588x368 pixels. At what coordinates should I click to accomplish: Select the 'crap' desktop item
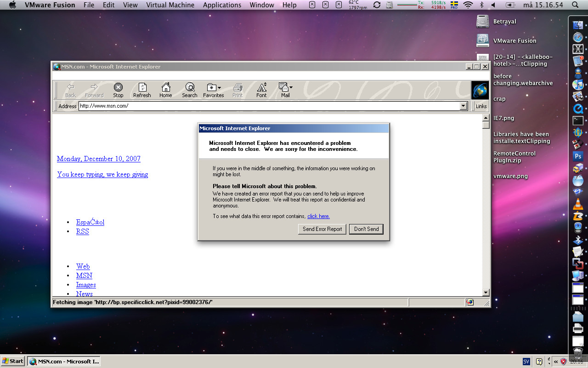tap(499, 99)
